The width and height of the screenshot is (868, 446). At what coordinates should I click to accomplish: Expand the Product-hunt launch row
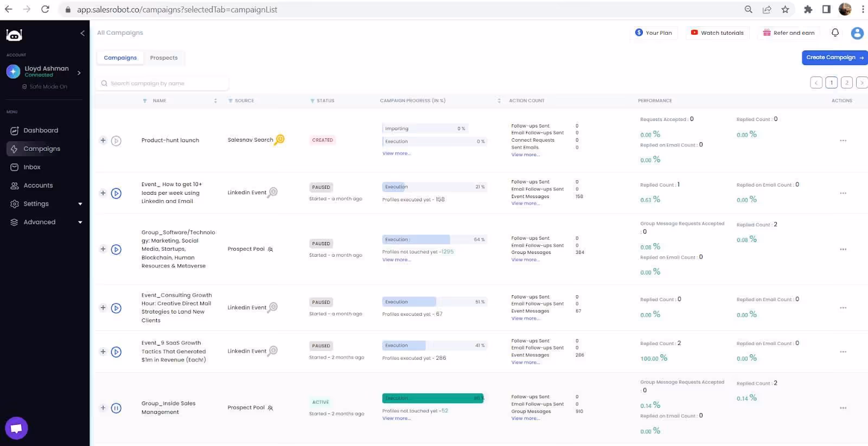pyautogui.click(x=103, y=141)
